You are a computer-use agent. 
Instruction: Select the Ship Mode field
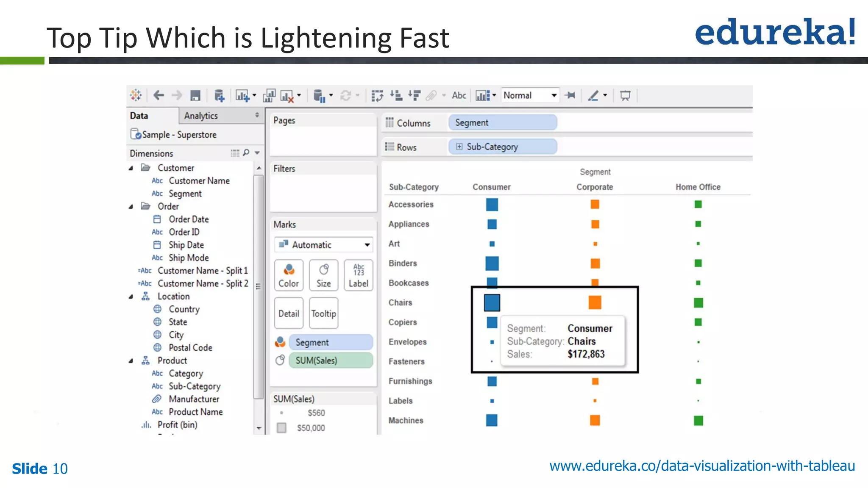[x=189, y=258]
